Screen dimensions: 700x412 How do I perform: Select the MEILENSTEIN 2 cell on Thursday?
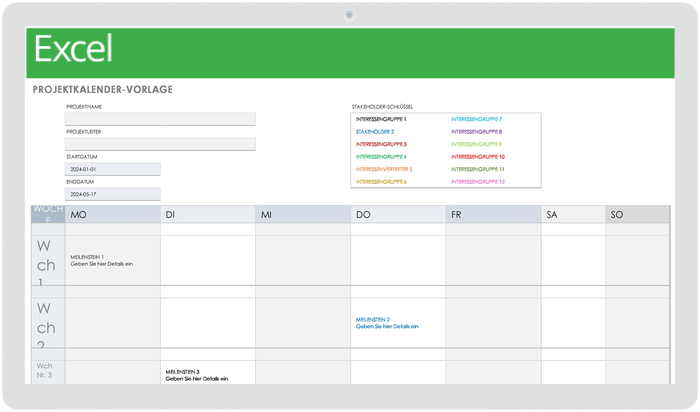[398, 323]
